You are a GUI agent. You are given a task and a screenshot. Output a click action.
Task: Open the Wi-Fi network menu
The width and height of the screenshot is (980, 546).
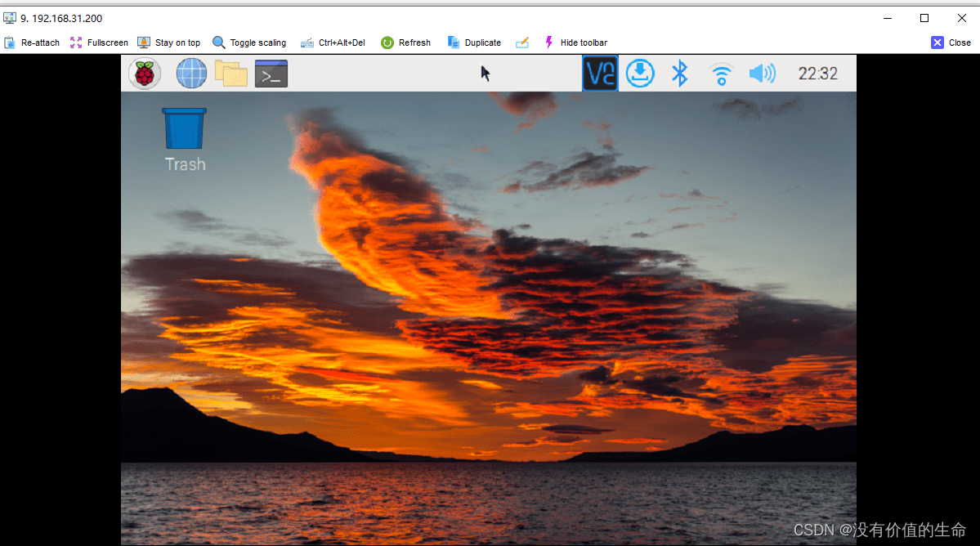tap(721, 74)
